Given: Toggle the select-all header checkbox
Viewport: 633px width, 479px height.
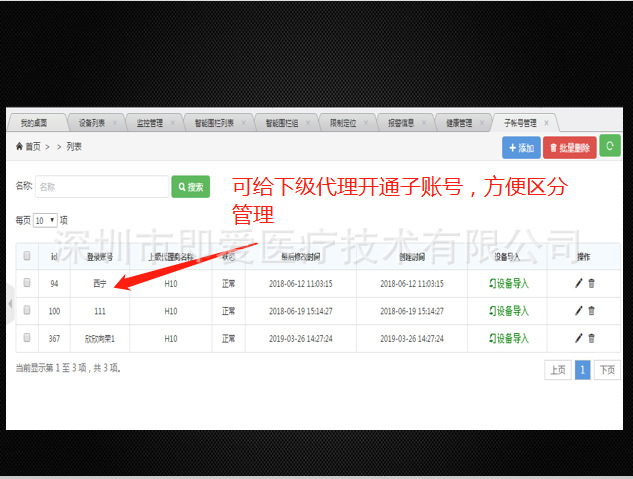Looking at the screenshot, I should click(x=27, y=255).
